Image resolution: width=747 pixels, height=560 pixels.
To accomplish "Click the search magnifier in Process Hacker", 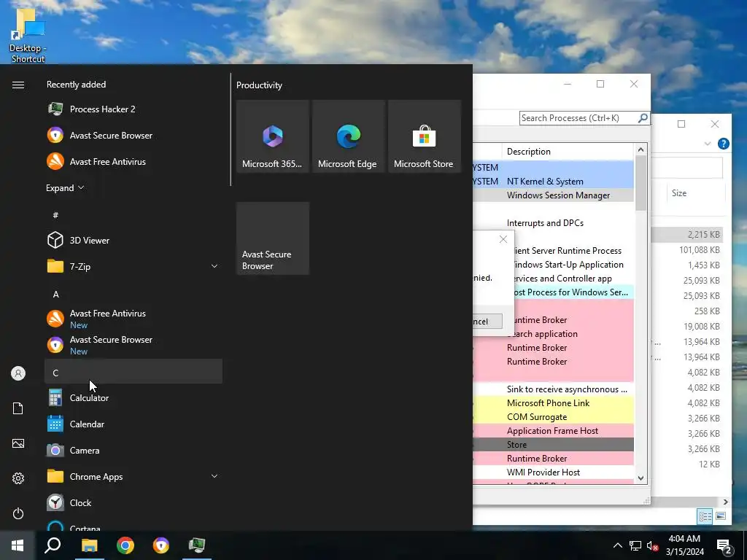I will [x=643, y=117].
